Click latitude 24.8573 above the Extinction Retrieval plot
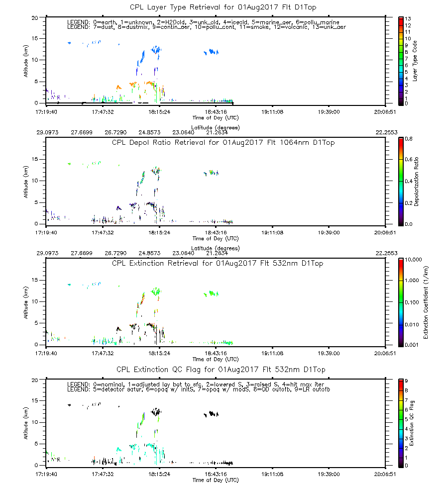Image resolution: width=448 pixels, height=483 pixels. (149, 253)
